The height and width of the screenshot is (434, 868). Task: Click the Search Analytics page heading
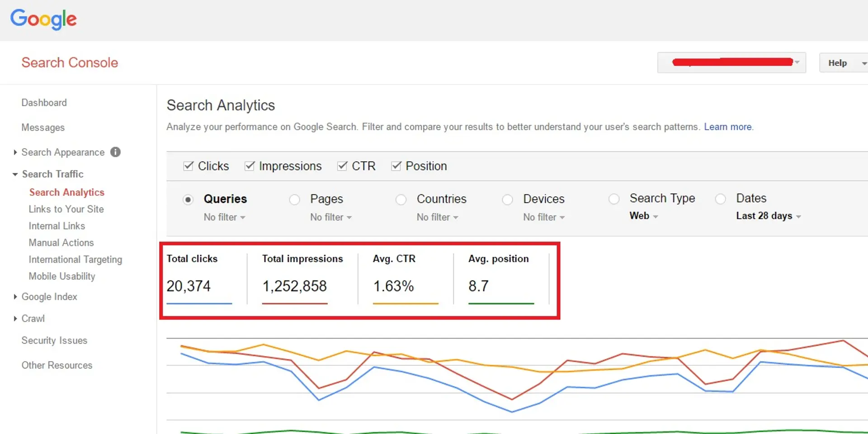pos(221,105)
